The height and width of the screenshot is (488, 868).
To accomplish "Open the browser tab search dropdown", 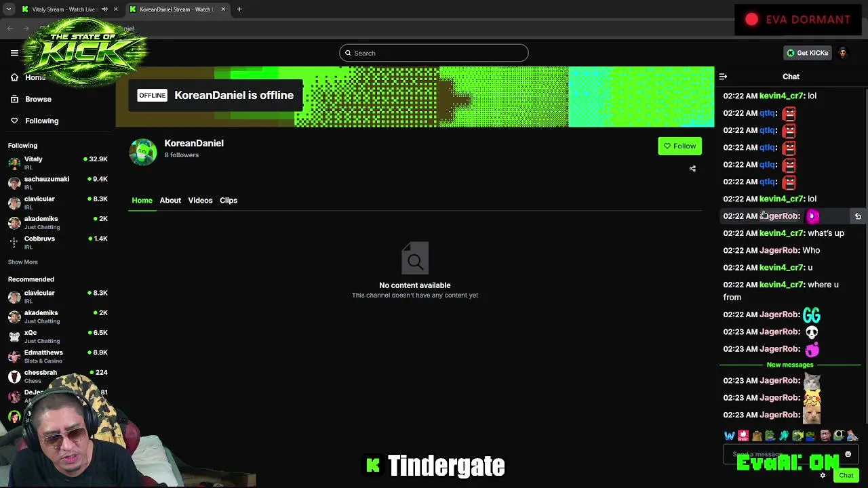I will point(9,9).
